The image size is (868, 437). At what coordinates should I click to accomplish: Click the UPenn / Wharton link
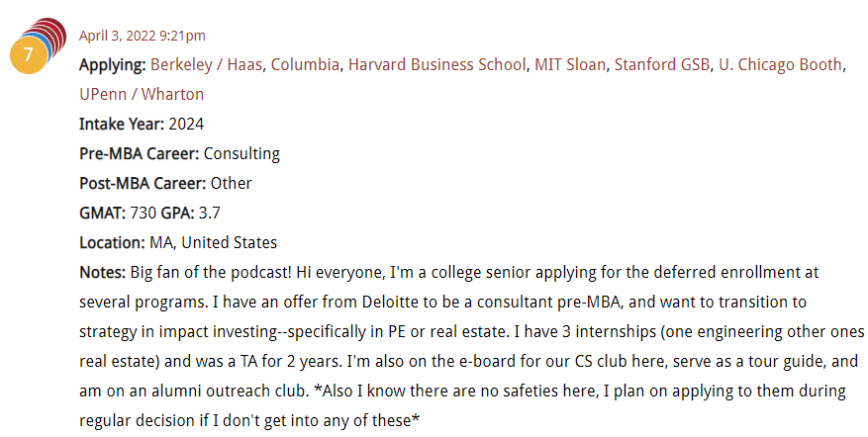tap(142, 95)
